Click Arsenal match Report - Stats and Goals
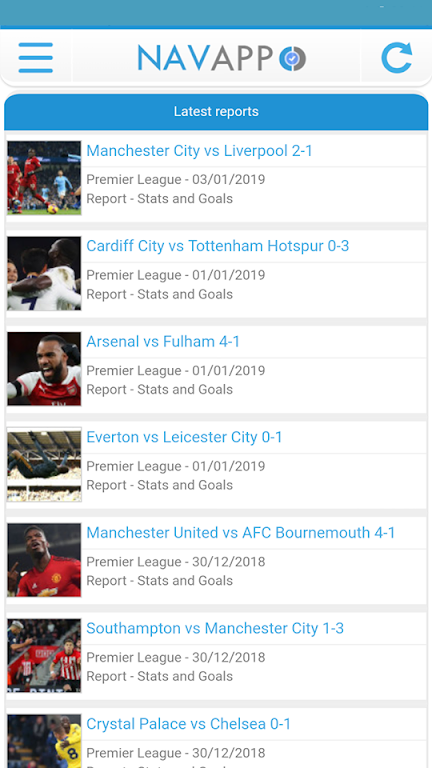 click(x=160, y=389)
